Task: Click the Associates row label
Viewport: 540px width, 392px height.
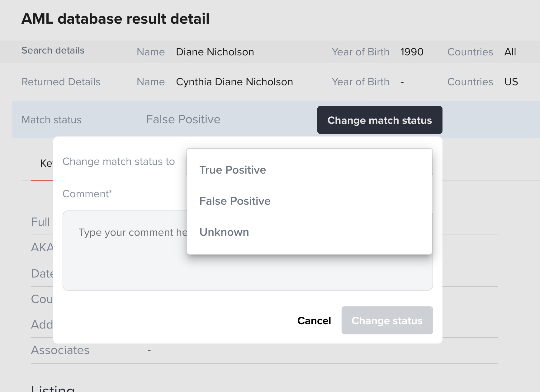Action: [60, 350]
